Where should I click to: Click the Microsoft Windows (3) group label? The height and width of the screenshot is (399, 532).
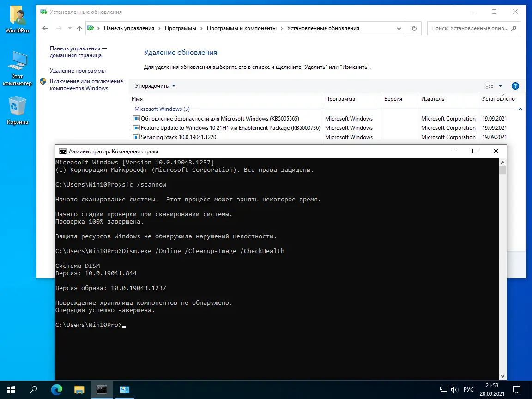coord(162,109)
